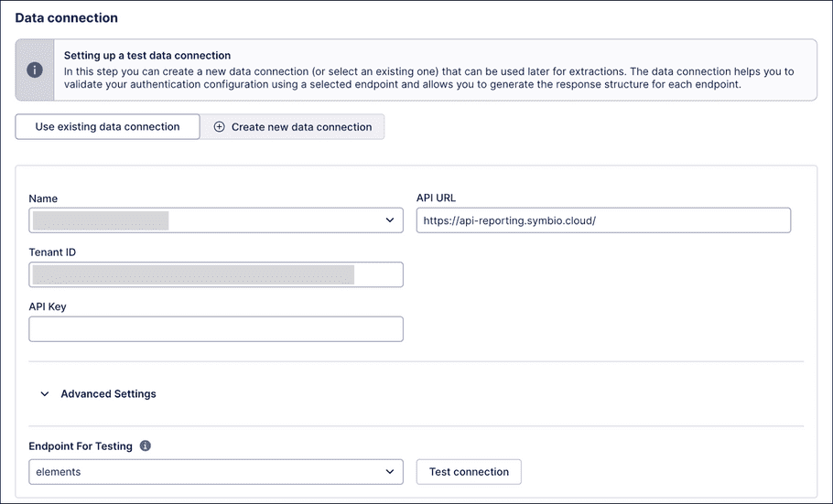The width and height of the screenshot is (833, 504).
Task: Click the Endpoint For Testing label
Action: point(81,446)
